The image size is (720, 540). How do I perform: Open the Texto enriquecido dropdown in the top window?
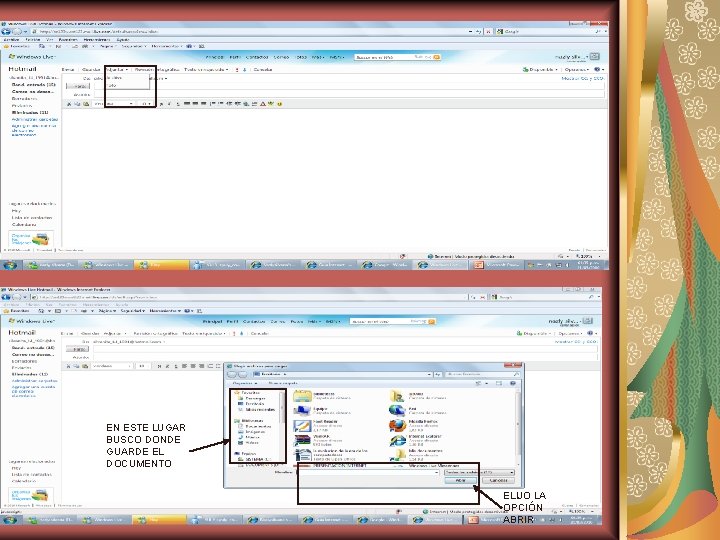tap(206, 70)
